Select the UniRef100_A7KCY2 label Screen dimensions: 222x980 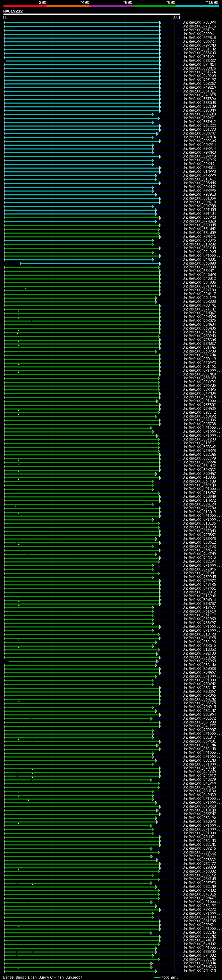point(199,910)
